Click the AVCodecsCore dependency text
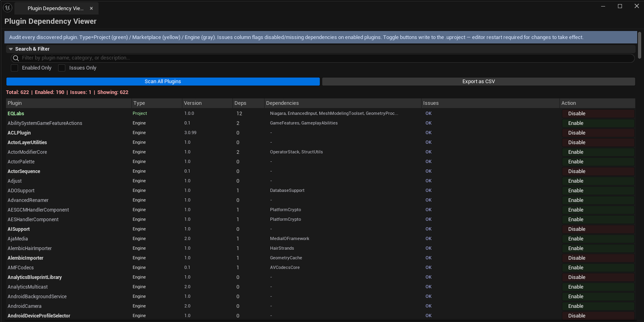Screen dimensions: 644x322 pyautogui.click(x=285, y=268)
